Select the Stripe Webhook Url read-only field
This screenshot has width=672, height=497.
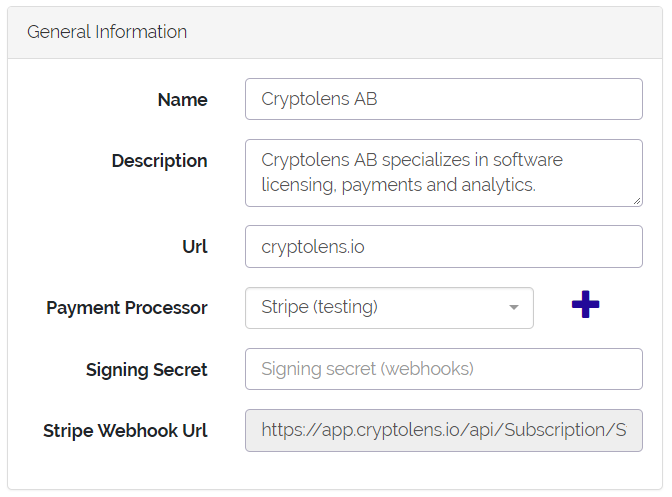pos(444,430)
